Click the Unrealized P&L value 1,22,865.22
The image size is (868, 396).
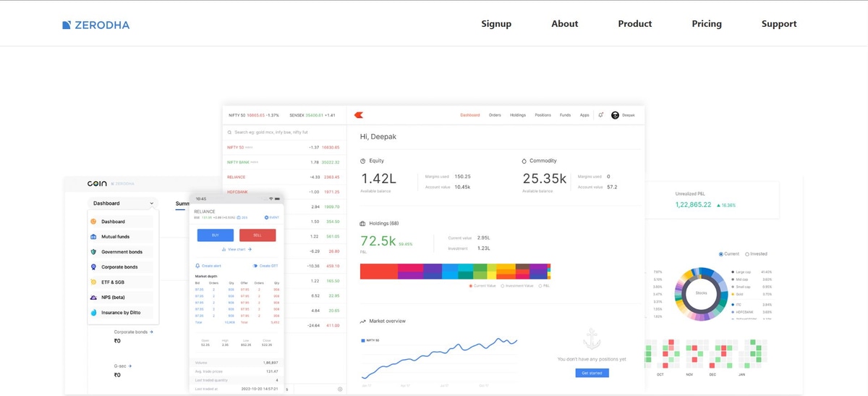pyautogui.click(x=693, y=205)
